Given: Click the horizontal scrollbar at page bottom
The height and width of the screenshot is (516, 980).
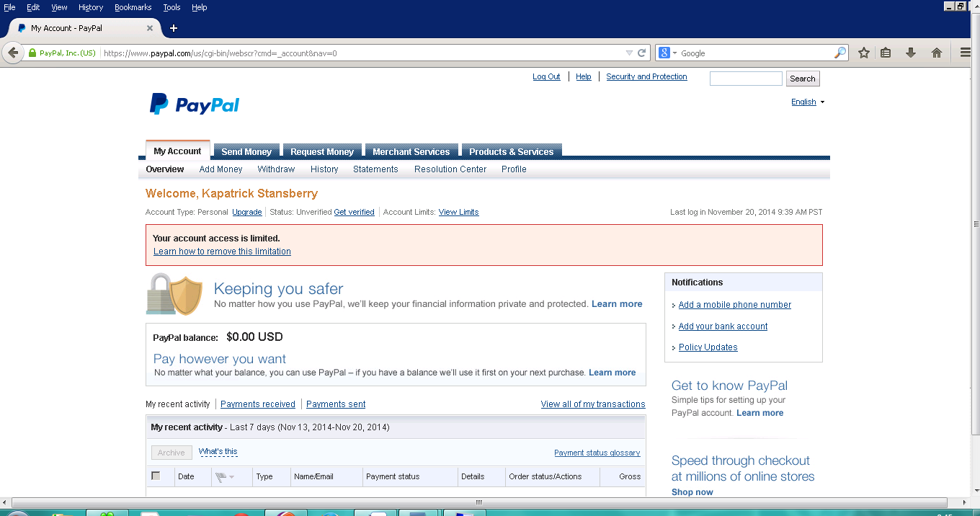Looking at the screenshot, I should [x=478, y=502].
